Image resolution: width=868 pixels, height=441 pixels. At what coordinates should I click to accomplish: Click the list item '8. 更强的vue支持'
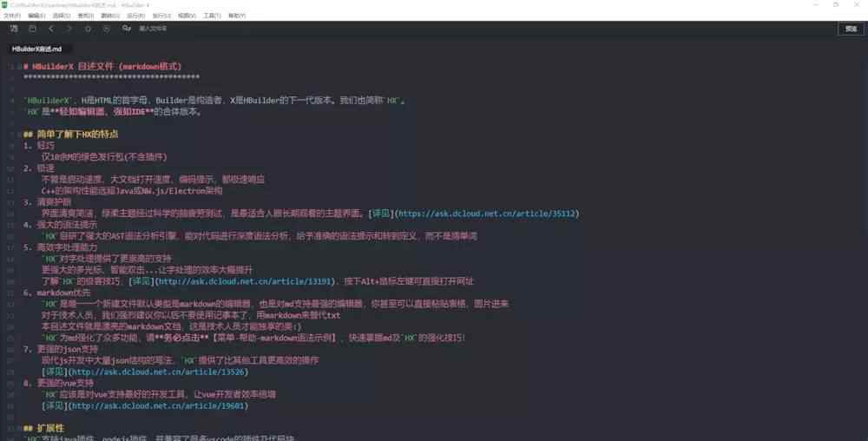[58, 383]
